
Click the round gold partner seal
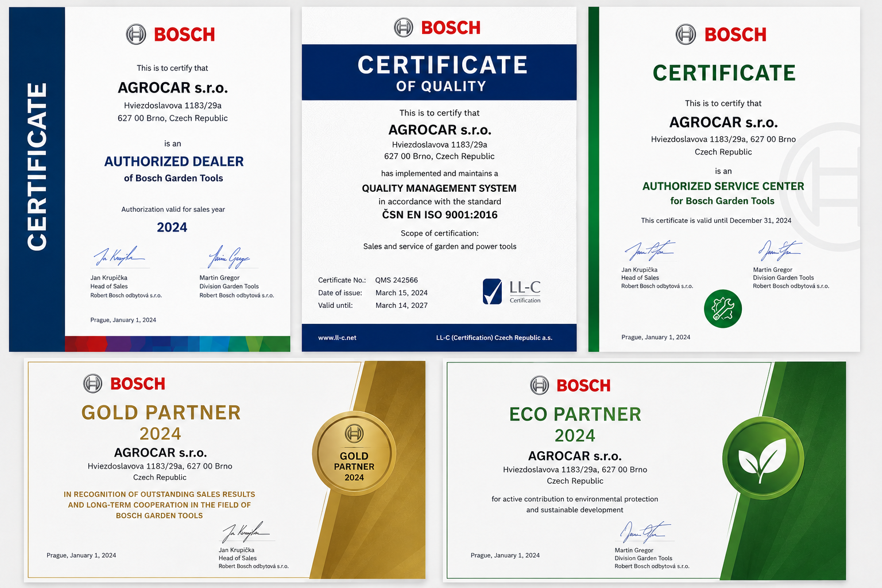(x=354, y=454)
